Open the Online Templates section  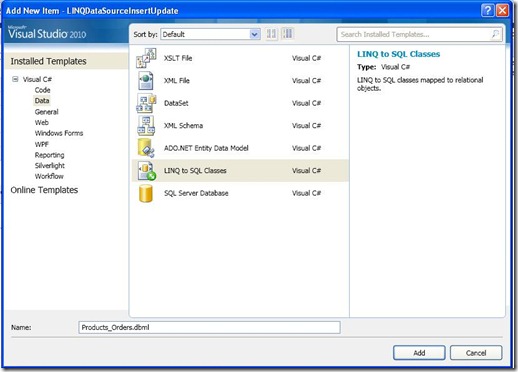point(44,190)
